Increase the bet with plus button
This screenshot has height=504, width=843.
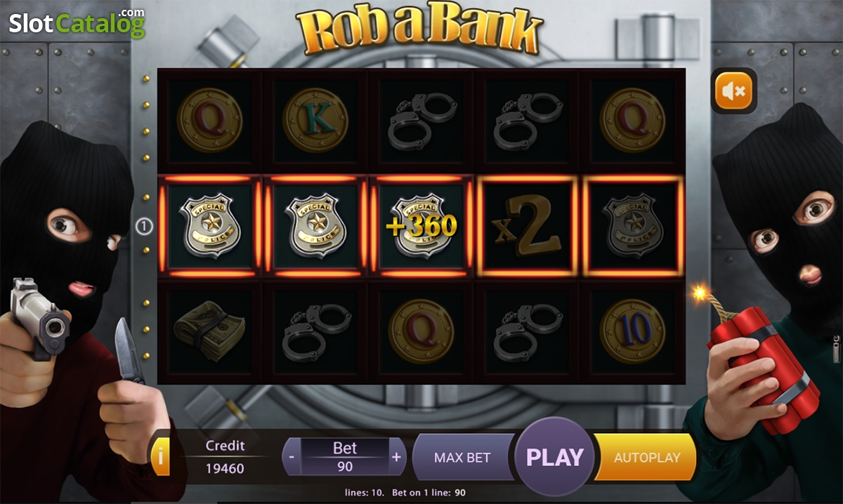397,457
